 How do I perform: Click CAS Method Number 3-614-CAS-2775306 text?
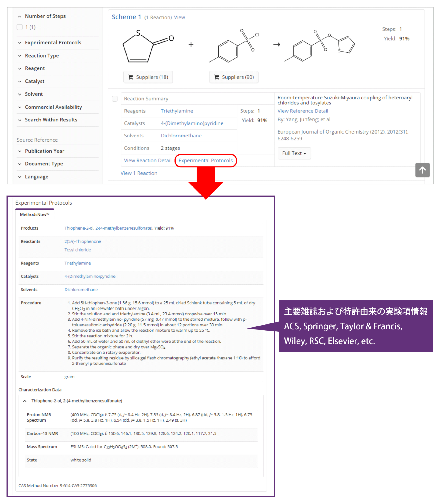58,485
